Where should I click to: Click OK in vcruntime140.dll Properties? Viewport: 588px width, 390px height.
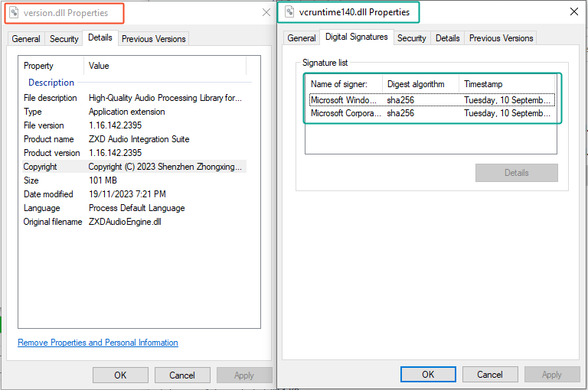pyautogui.click(x=428, y=374)
